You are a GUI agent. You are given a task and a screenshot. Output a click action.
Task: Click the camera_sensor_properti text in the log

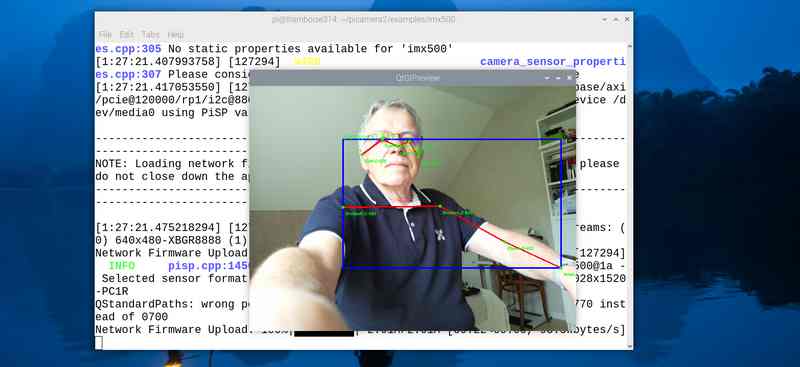tap(553, 62)
